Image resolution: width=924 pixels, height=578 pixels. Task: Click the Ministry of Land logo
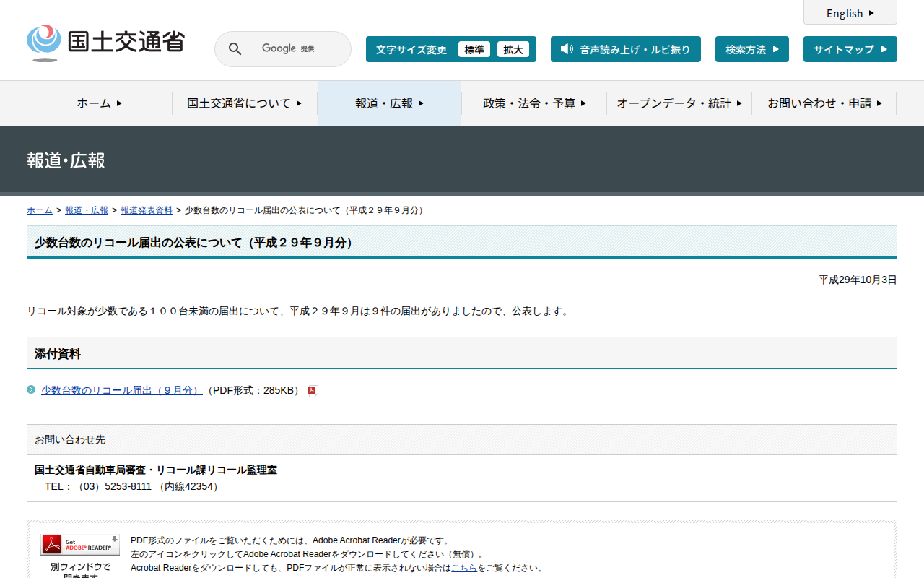point(105,43)
